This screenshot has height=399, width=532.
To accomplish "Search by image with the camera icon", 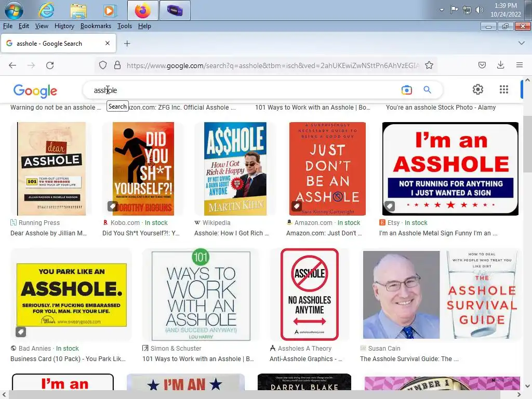I will coord(406,90).
